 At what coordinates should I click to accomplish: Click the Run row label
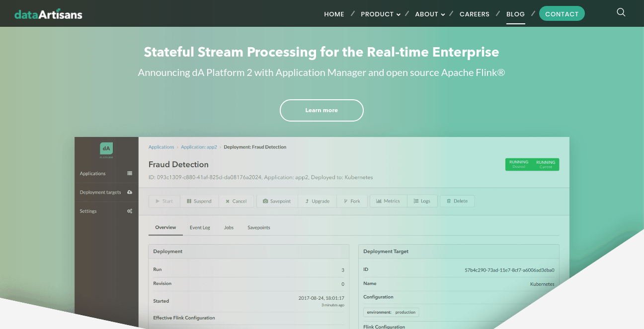point(157,269)
